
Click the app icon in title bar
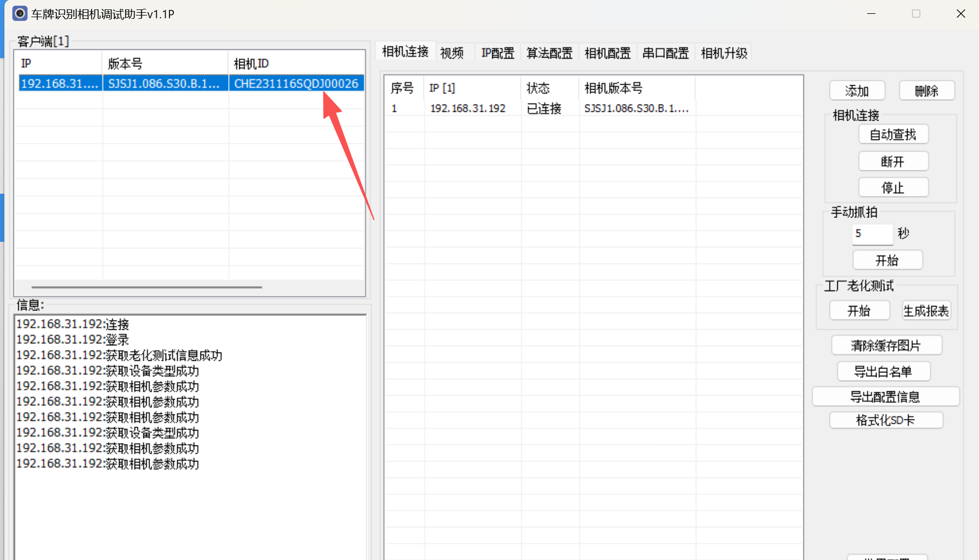20,13
